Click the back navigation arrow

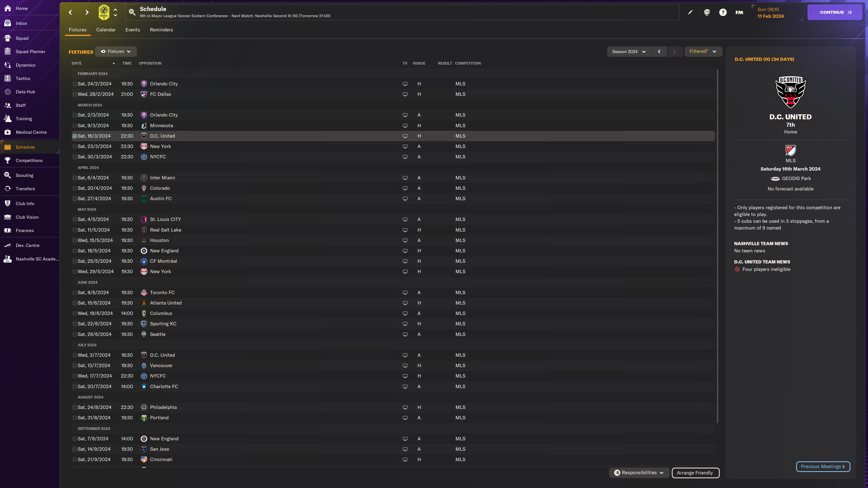[x=71, y=12]
